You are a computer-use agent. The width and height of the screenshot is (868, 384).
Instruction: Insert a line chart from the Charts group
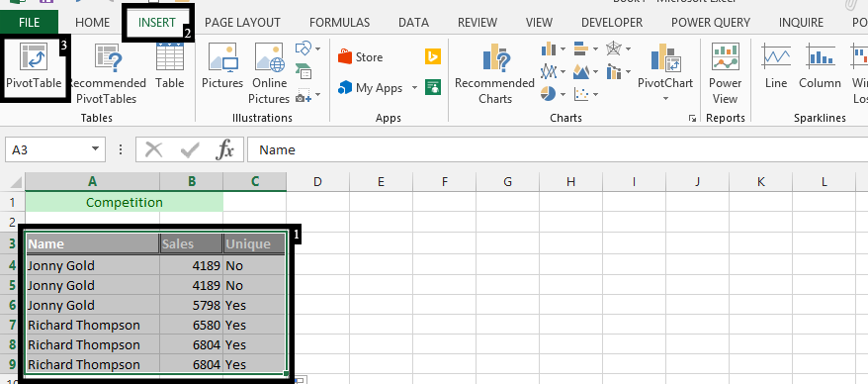(549, 71)
